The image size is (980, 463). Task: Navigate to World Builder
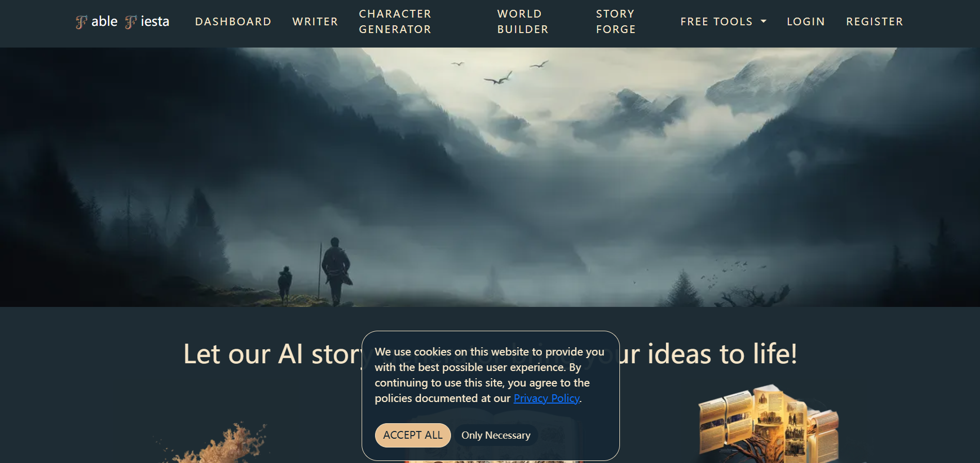tap(523, 22)
